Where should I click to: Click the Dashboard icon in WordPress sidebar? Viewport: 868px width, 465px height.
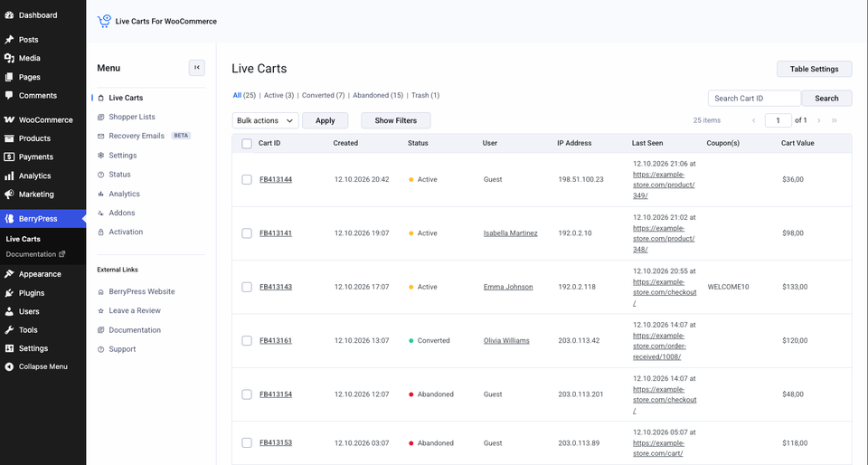click(x=9, y=15)
